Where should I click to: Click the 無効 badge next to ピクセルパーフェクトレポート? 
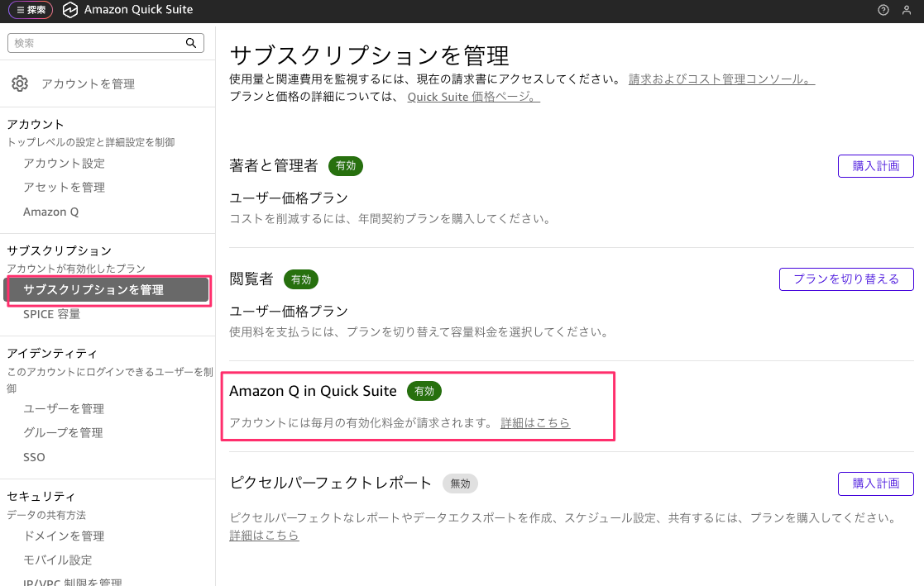(x=460, y=484)
